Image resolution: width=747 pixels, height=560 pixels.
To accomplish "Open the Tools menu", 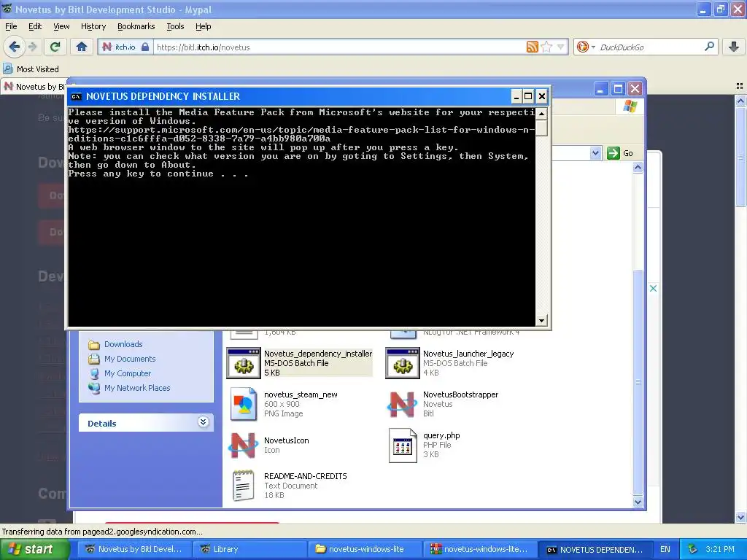I will [x=175, y=26].
